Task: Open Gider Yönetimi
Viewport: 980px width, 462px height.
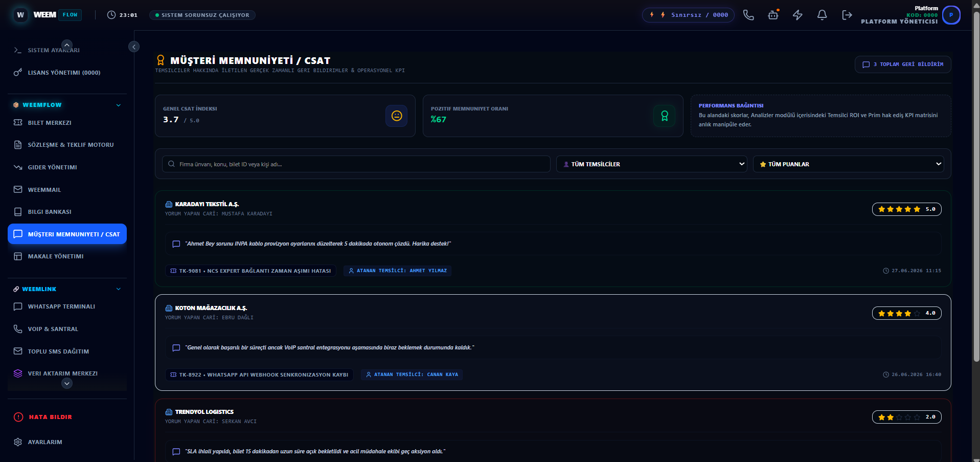Action: pyautogui.click(x=67, y=167)
